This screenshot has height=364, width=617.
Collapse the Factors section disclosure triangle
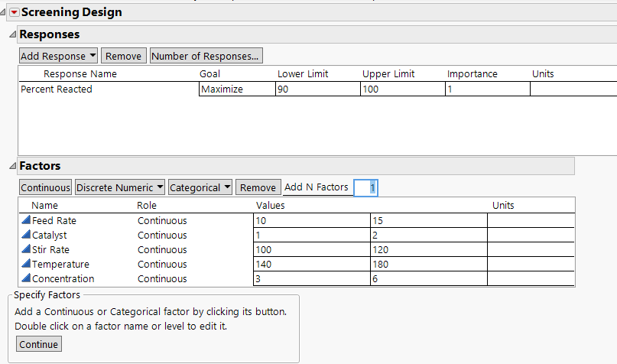click(x=12, y=166)
